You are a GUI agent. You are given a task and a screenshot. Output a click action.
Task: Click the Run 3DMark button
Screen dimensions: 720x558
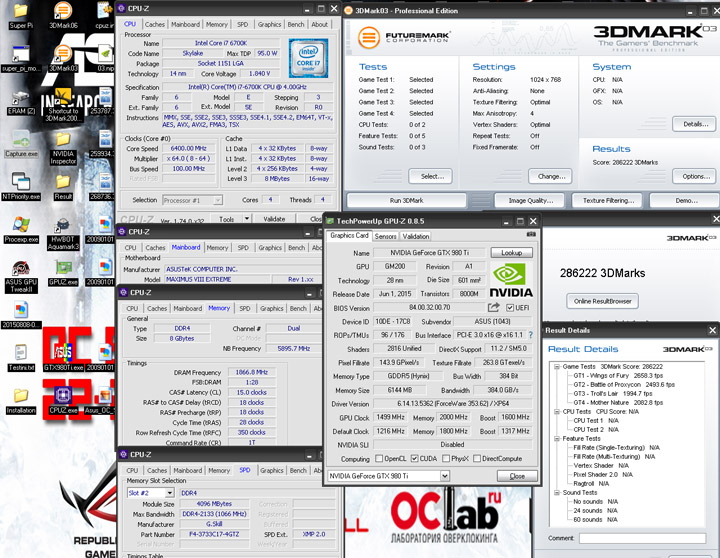(x=406, y=201)
